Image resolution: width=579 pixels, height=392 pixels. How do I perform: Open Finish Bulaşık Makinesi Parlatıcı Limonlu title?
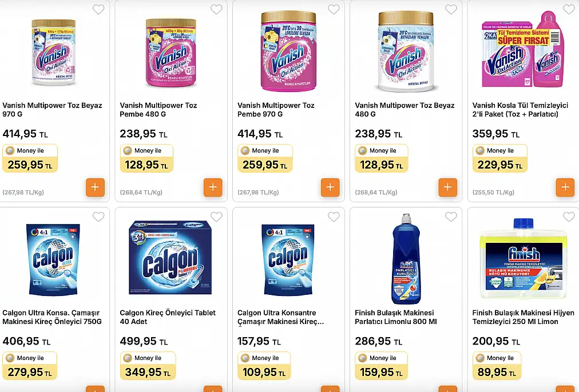(395, 317)
